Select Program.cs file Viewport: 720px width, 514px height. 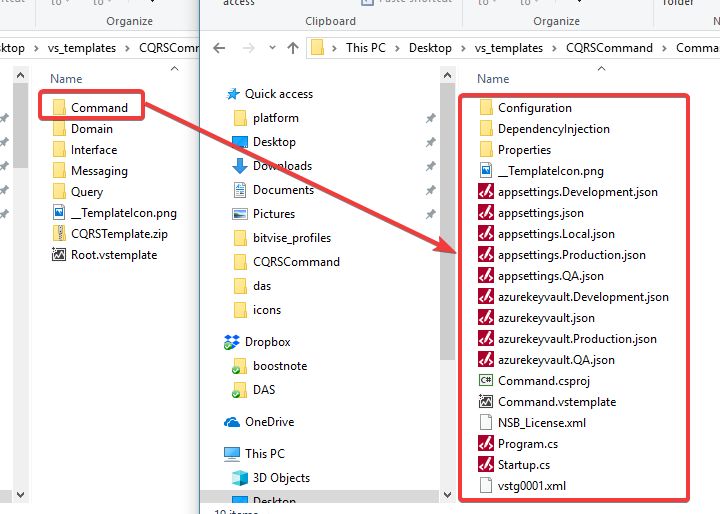pos(518,444)
